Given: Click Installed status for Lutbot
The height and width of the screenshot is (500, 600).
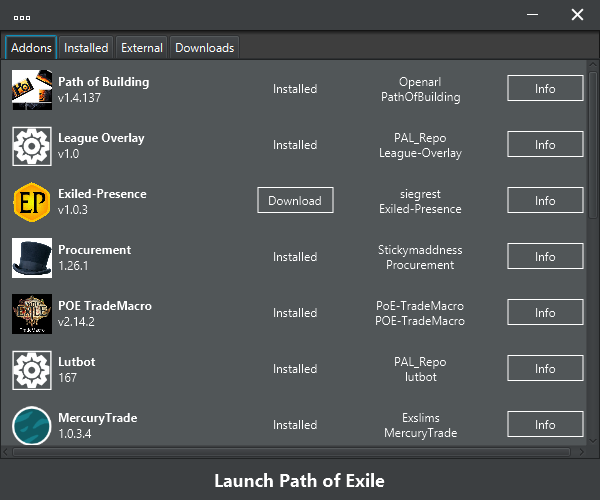Looking at the screenshot, I should tap(295, 368).
